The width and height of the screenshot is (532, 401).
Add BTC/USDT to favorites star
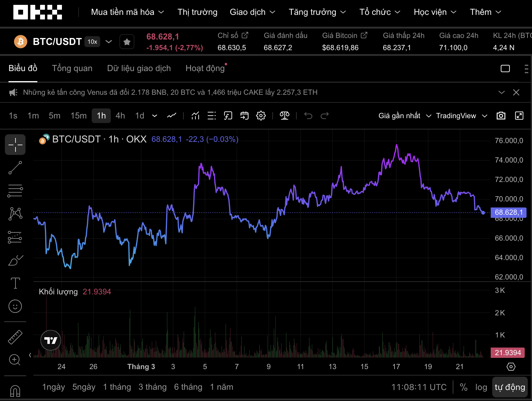(127, 42)
